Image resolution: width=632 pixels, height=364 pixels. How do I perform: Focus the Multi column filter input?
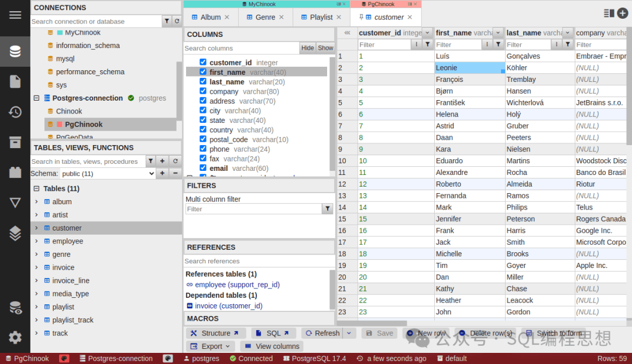click(x=253, y=209)
